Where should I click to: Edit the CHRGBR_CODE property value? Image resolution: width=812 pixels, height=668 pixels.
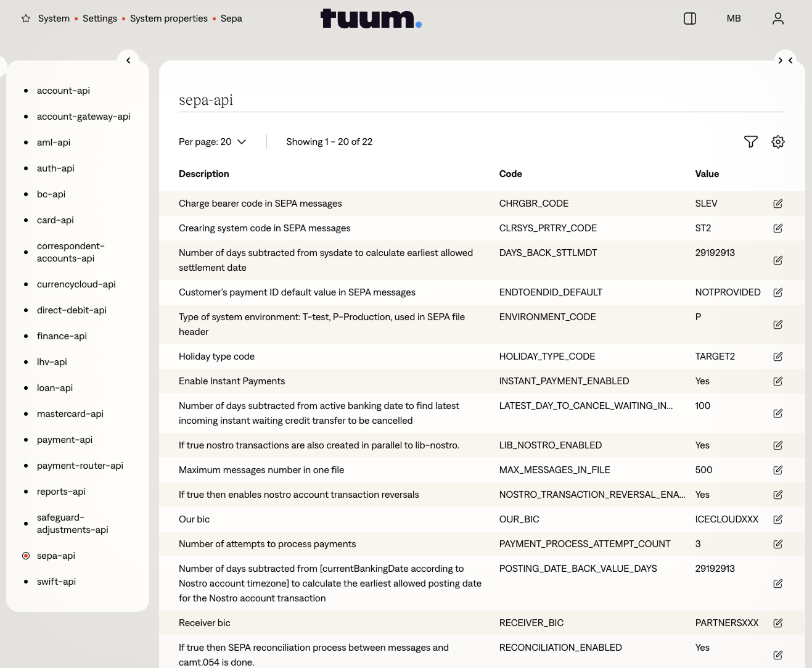point(777,204)
